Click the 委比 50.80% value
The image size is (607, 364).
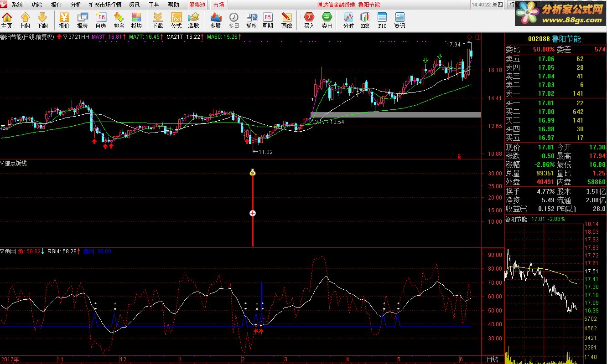point(544,49)
